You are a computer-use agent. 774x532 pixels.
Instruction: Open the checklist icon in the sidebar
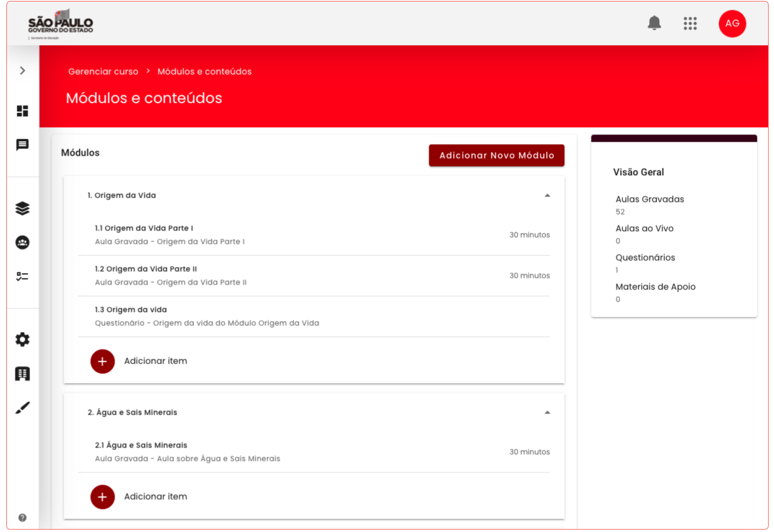pyautogui.click(x=22, y=276)
